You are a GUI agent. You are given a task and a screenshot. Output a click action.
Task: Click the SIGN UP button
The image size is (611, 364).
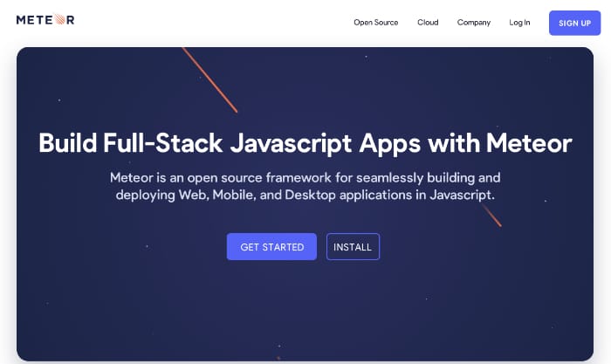pos(574,23)
